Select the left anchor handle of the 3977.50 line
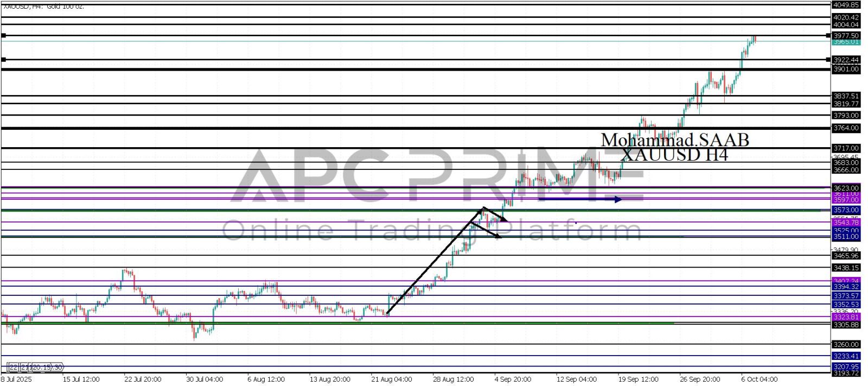Image resolution: width=868 pixels, height=386 pixels. pos(4,35)
